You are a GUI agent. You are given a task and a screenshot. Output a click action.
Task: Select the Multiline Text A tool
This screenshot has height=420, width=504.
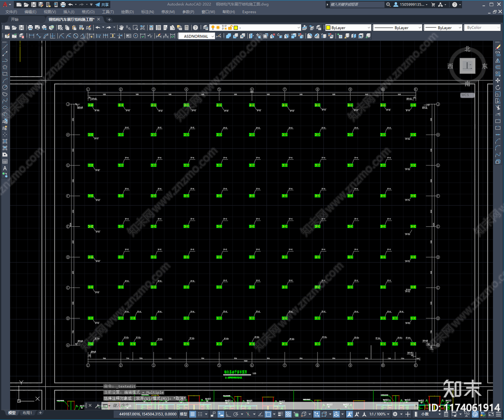(5, 168)
